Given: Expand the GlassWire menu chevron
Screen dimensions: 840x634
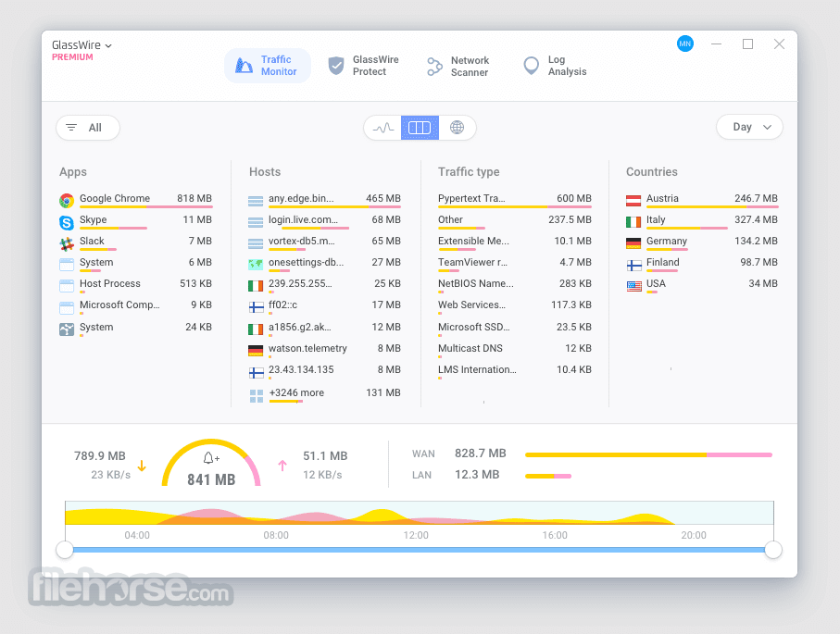Looking at the screenshot, I should click(108, 46).
